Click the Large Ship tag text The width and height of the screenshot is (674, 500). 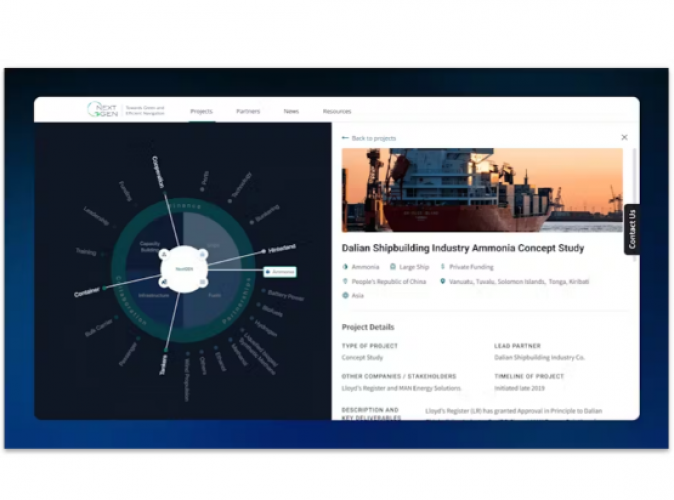pyautogui.click(x=414, y=267)
